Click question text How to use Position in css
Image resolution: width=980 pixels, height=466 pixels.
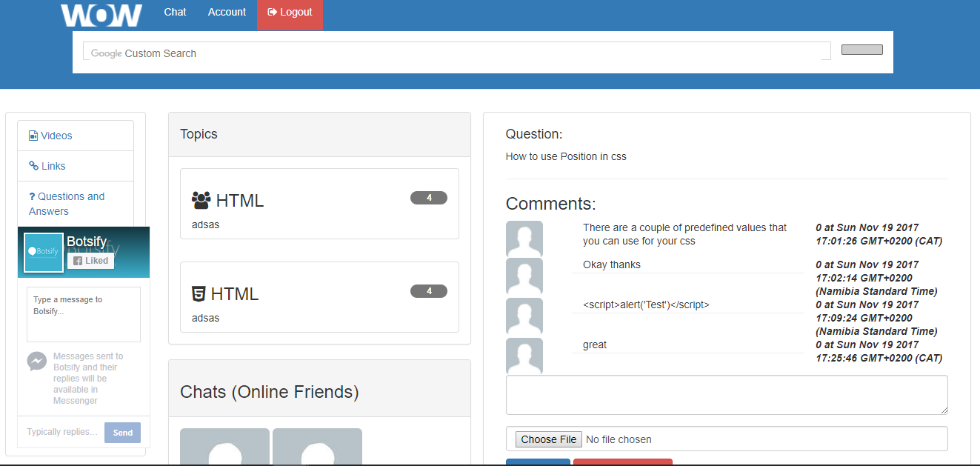[566, 156]
